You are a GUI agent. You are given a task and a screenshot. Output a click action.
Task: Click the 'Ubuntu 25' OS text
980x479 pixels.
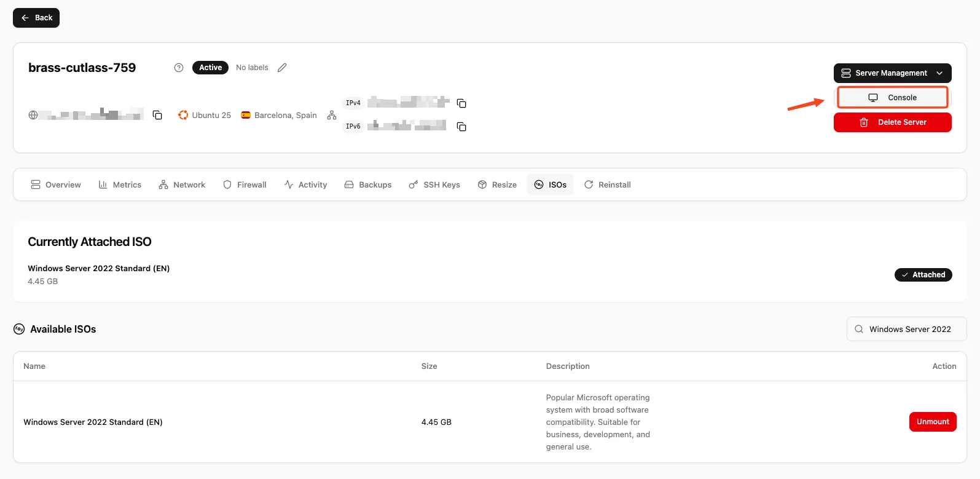[x=211, y=115]
